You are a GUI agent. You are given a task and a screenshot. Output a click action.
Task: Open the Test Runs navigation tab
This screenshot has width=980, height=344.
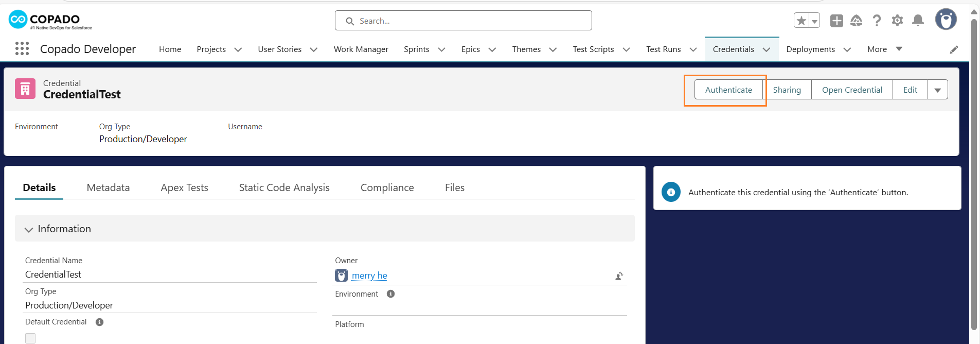pos(664,49)
